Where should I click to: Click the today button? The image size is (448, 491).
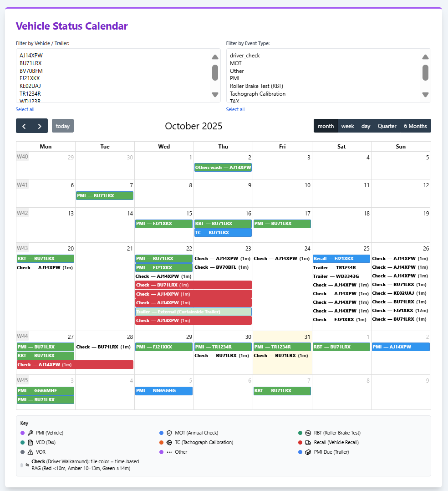click(x=63, y=126)
